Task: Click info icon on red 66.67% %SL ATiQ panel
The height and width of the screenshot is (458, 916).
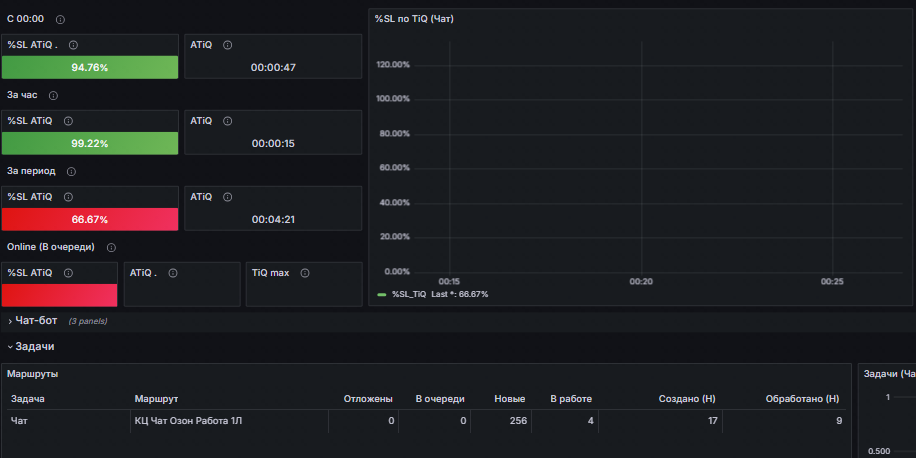Action: pos(68,197)
